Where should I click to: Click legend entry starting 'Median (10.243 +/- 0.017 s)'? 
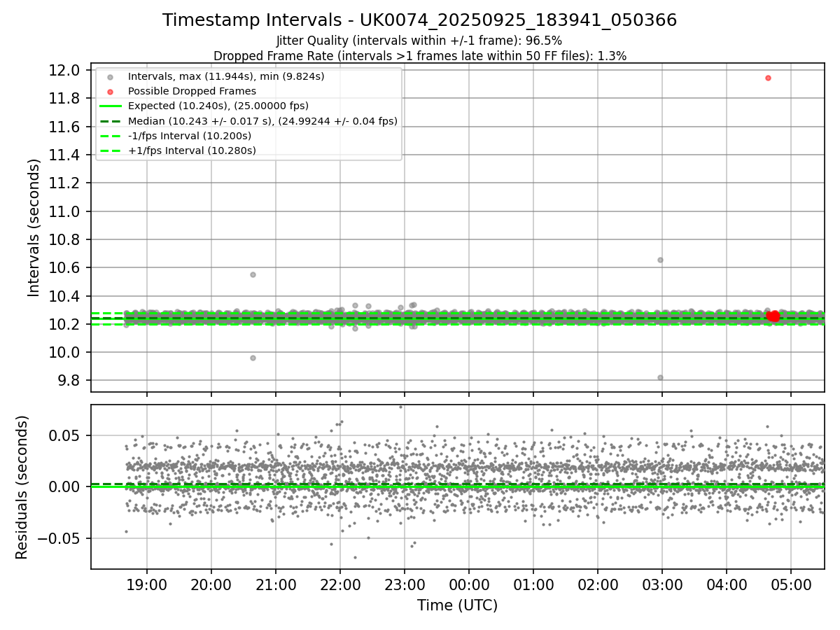(262, 121)
